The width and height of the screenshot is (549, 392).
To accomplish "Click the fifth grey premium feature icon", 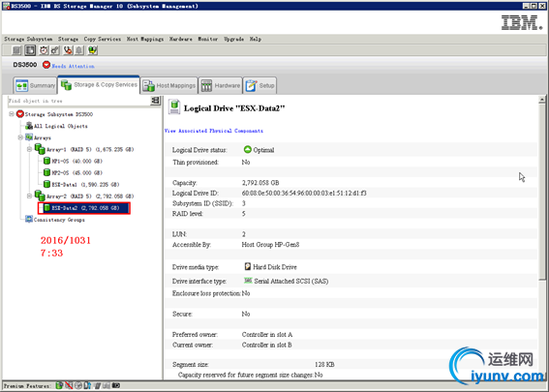I will 98,385.
